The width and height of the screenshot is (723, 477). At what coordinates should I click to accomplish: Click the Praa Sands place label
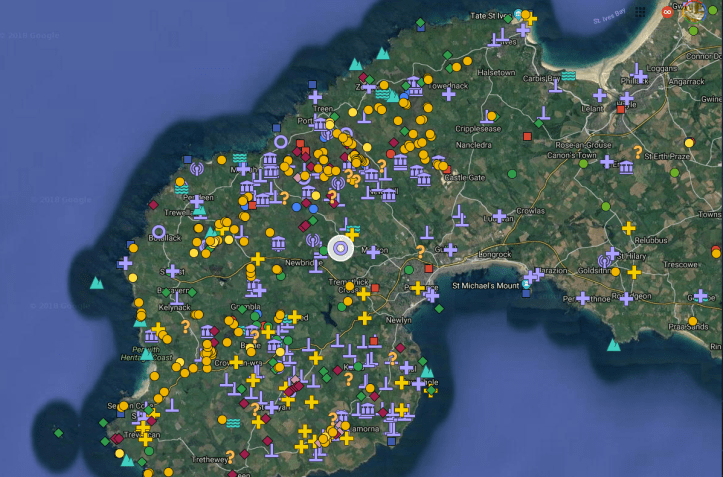[x=687, y=326]
